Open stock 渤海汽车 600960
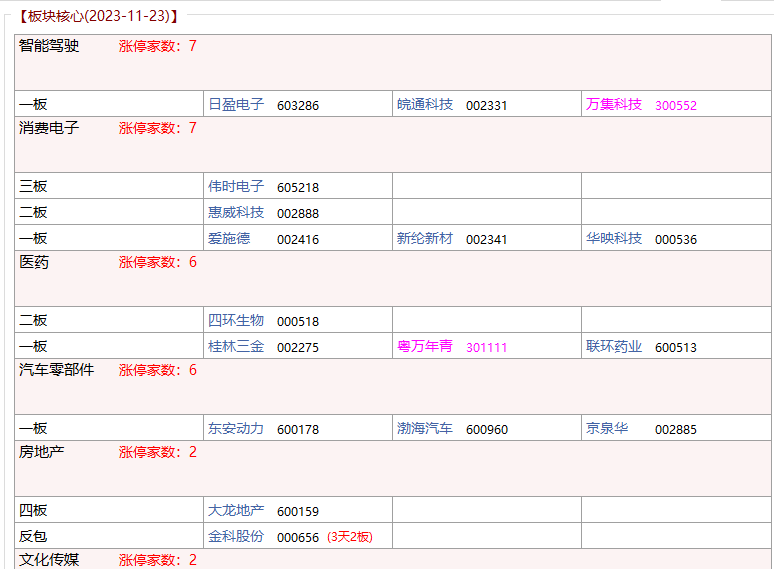The height and width of the screenshot is (569, 774). tap(452, 429)
